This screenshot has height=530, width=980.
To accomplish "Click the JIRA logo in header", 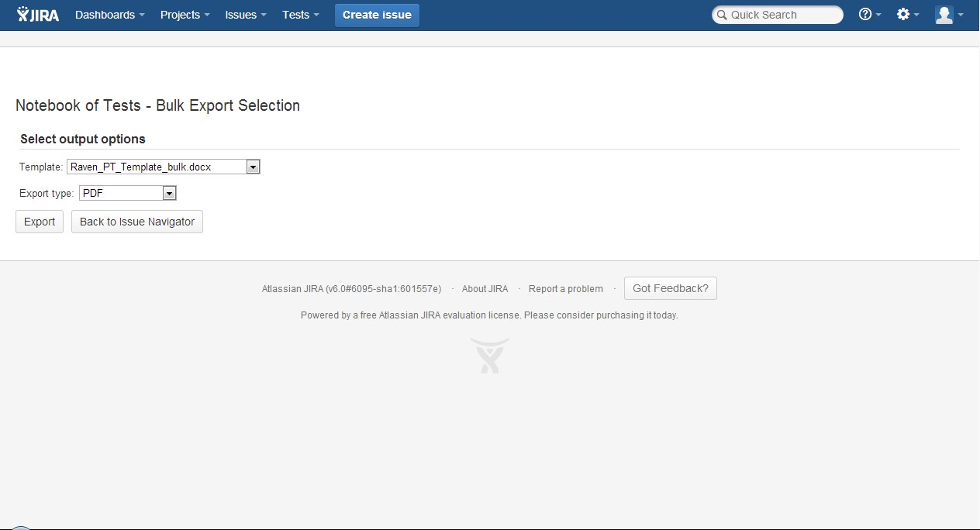I will tap(38, 15).
